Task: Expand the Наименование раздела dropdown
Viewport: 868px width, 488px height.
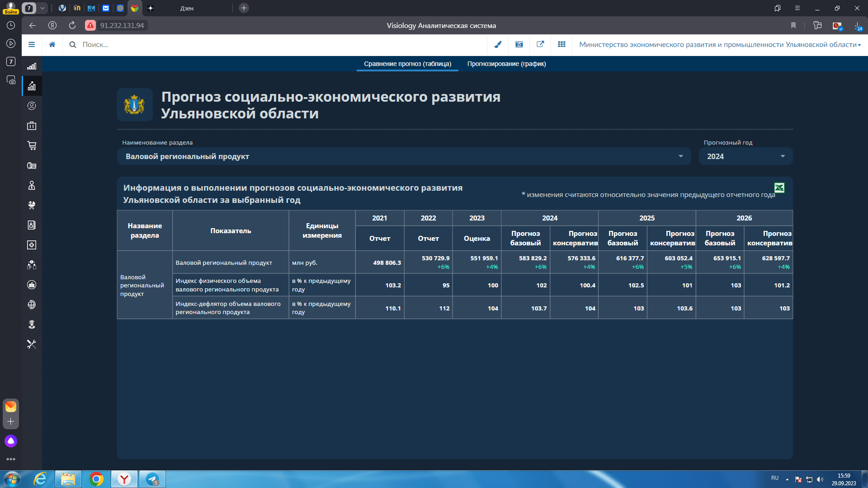Action: (404, 156)
